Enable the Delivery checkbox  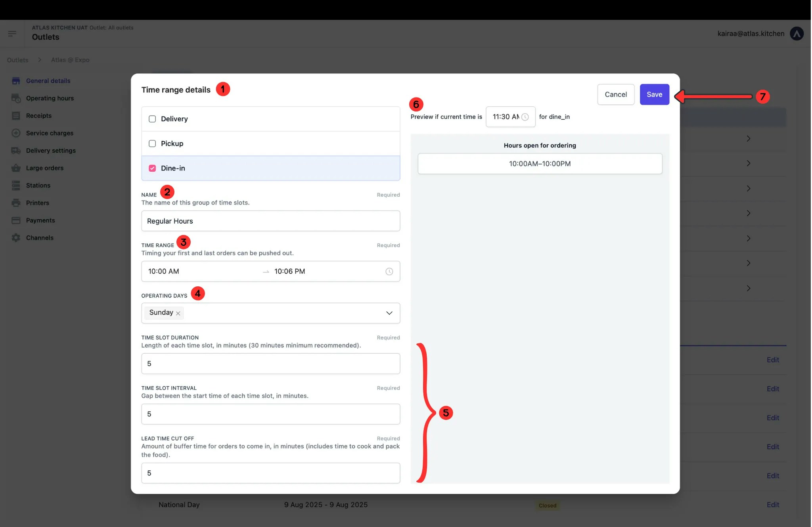(x=152, y=119)
